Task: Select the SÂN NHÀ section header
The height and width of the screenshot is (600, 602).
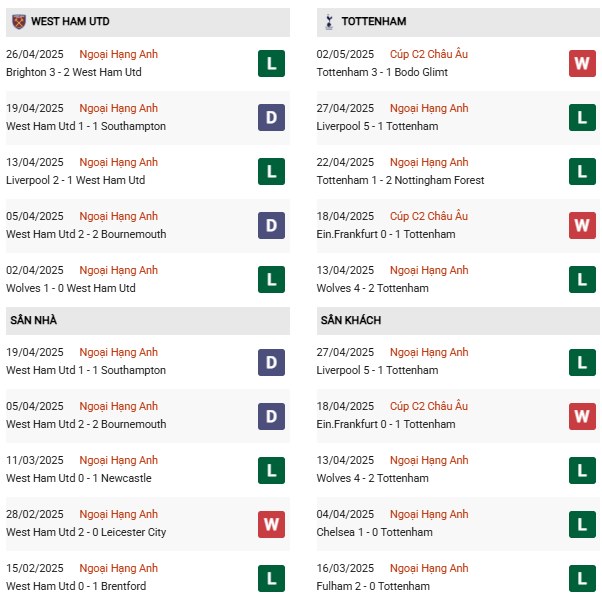Action: (148, 321)
